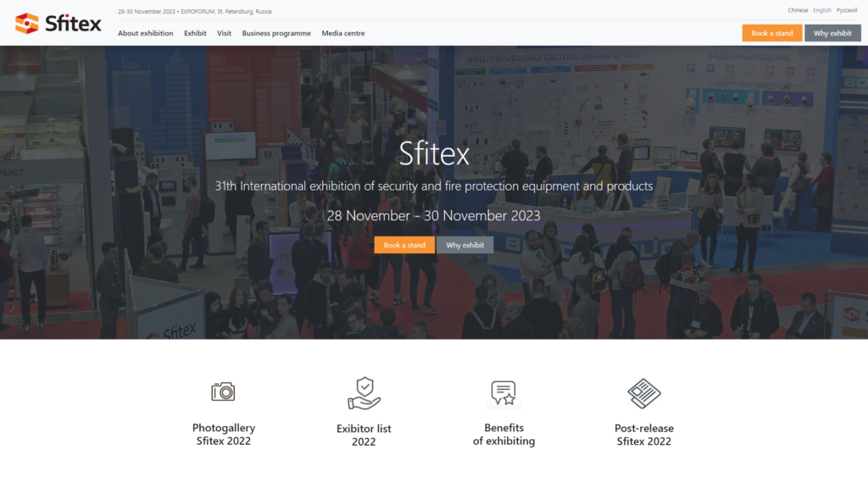Click the orange Book a stand hero button
This screenshot has height=488, width=868.
click(404, 245)
